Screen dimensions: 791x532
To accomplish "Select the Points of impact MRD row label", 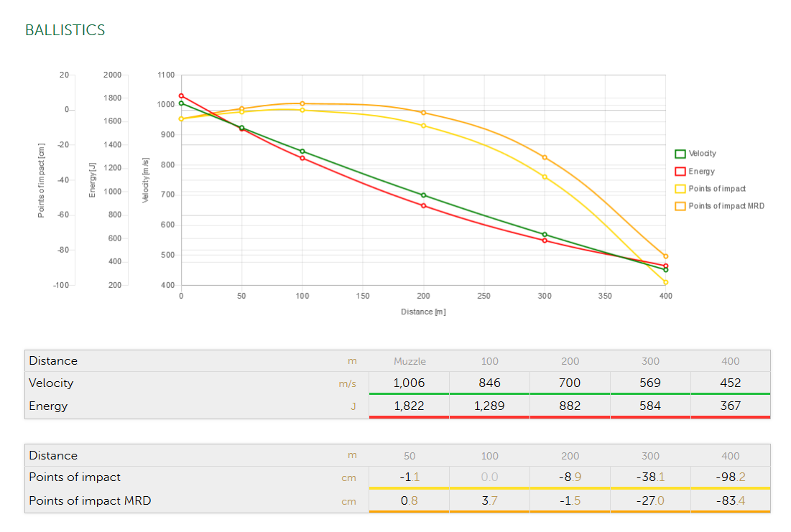I will click(x=90, y=501).
